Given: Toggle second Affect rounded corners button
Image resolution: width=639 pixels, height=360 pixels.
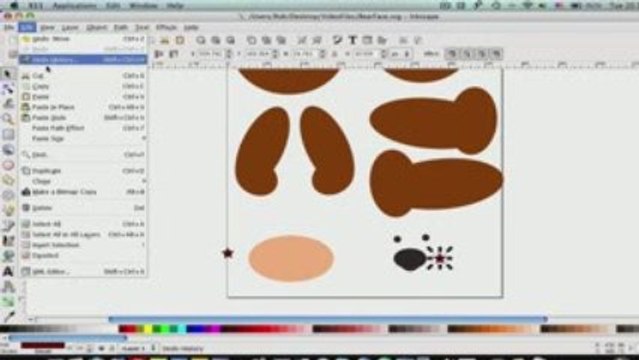Looking at the screenshot, I should click(x=467, y=54).
